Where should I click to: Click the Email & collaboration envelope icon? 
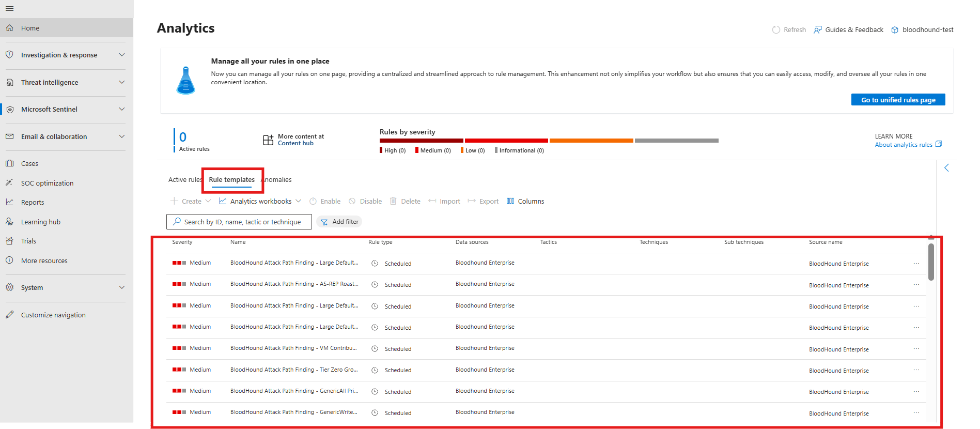[9, 136]
